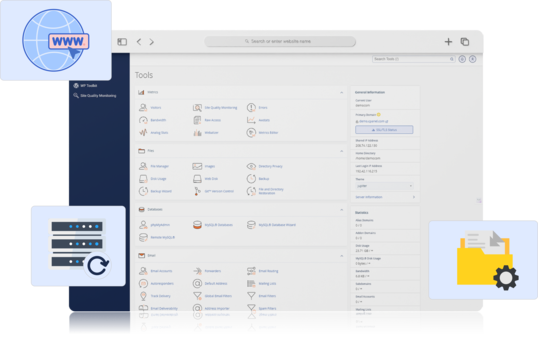
Task: Click the magnifier in Search Tools box
Action: click(452, 59)
